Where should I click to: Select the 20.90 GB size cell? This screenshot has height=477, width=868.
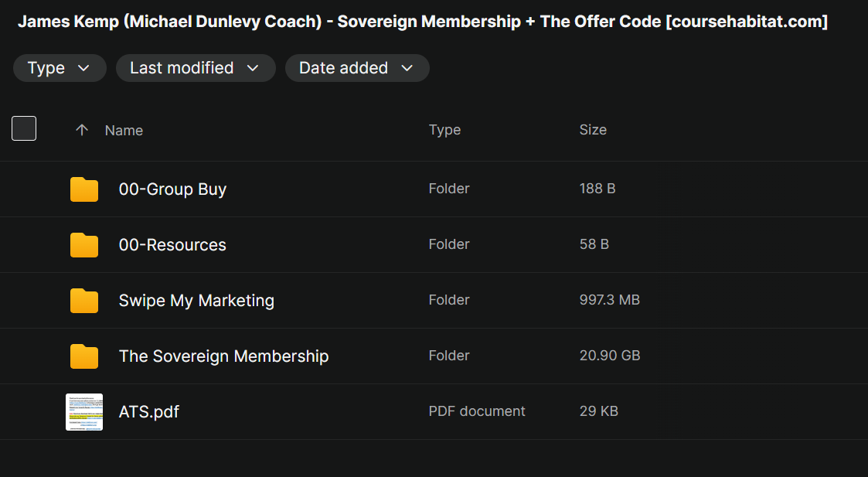click(610, 356)
